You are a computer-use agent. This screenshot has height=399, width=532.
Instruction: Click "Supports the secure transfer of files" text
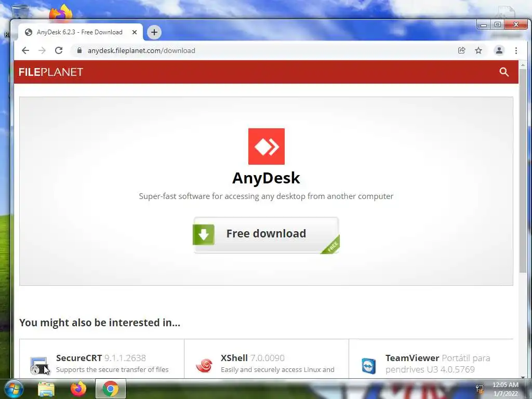(112, 369)
